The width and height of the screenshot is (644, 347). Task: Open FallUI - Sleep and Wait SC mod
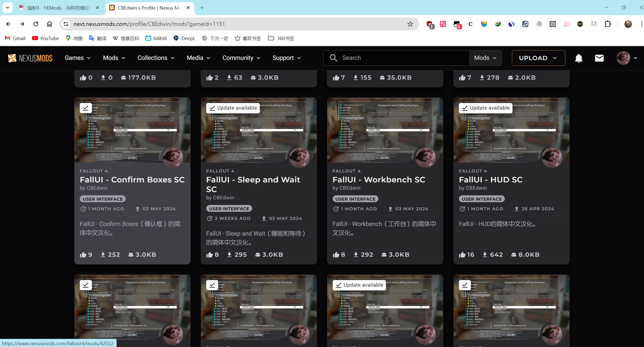point(253,184)
